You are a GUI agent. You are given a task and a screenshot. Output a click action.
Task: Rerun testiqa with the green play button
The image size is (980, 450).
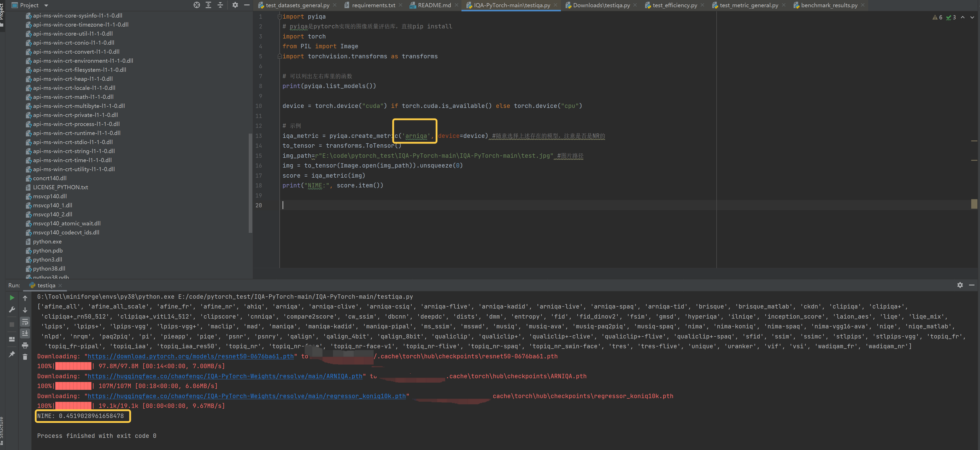(12, 298)
